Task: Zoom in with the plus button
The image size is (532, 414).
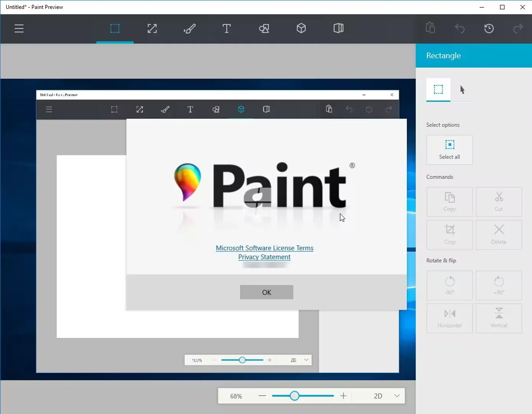Action: click(343, 396)
